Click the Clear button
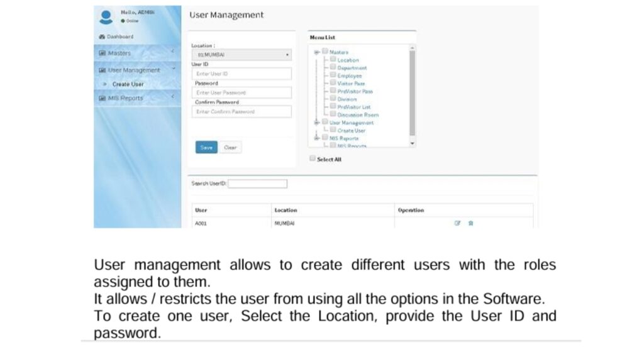The height and width of the screenshot is (352, 644). tap(230, 148)
